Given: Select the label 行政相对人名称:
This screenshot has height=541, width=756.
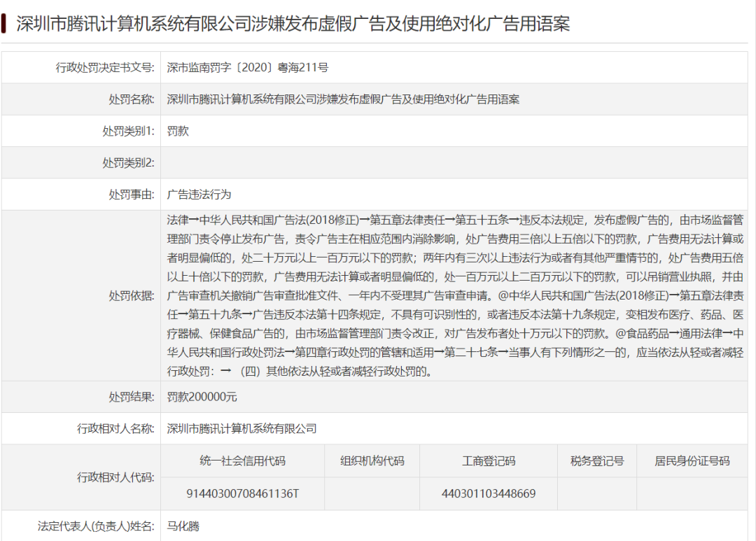Looking at the screenshot, I should pos(115,428).
